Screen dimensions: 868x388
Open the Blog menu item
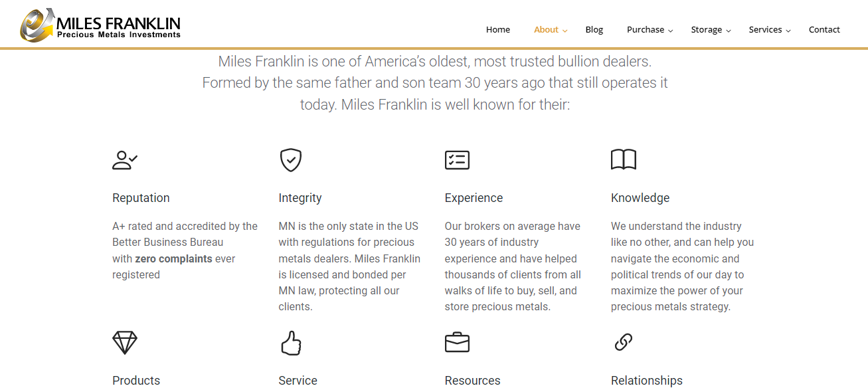coord(594,29)
